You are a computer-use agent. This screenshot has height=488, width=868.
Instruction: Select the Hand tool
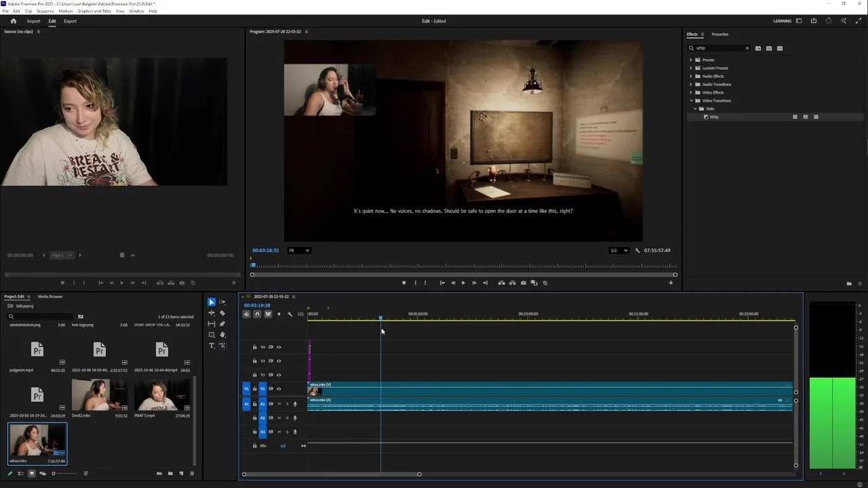pyautogui.click(x=222, y=335)
